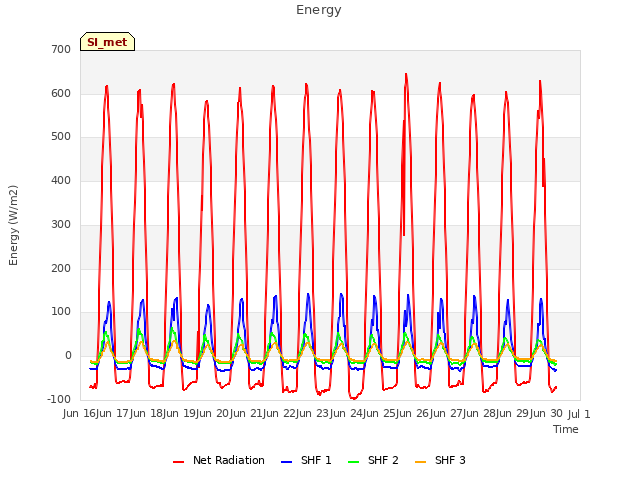The height and width of the screenshot is (480, 640).
Task: Click the Energy chart title
Action: (319, 10)
